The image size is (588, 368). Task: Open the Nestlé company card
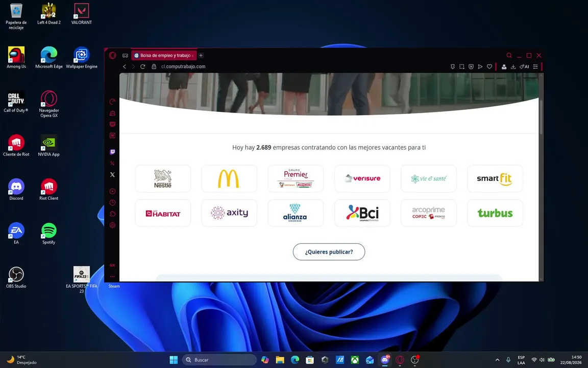pos(163,179)
